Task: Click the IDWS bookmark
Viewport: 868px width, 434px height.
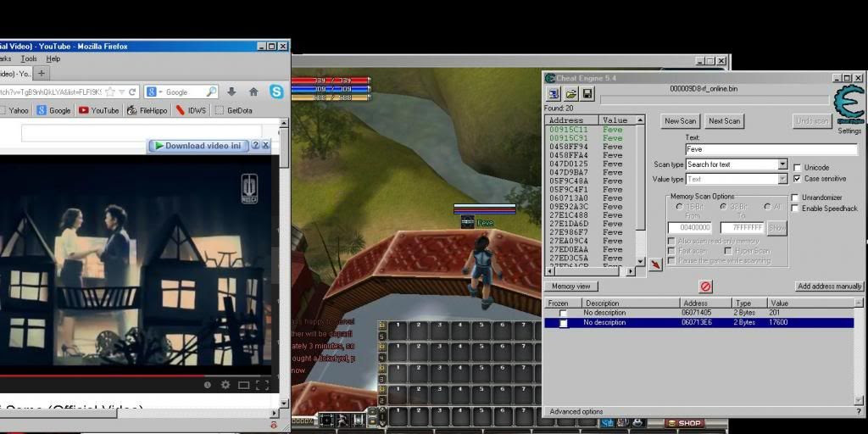Action: click(x=191, y=110)
